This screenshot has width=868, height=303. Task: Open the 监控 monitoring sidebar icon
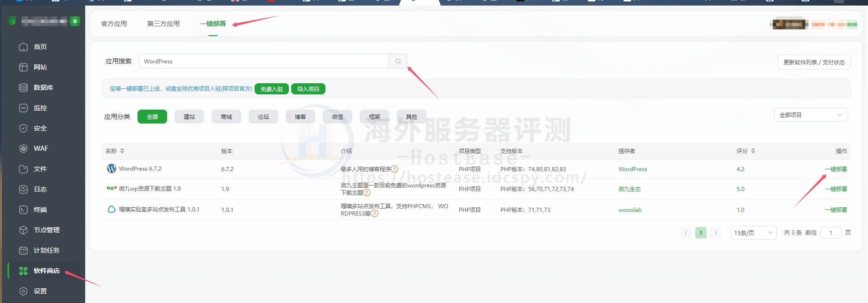point(23,108)
